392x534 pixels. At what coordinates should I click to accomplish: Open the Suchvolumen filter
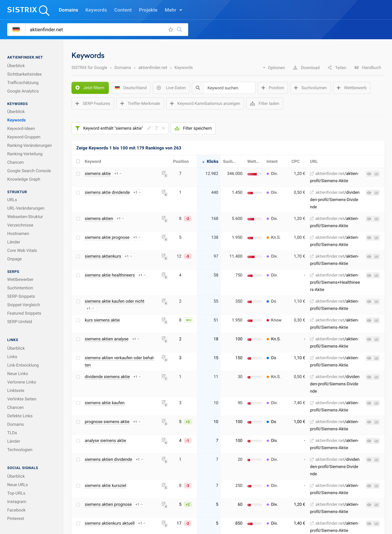(310, 88)
